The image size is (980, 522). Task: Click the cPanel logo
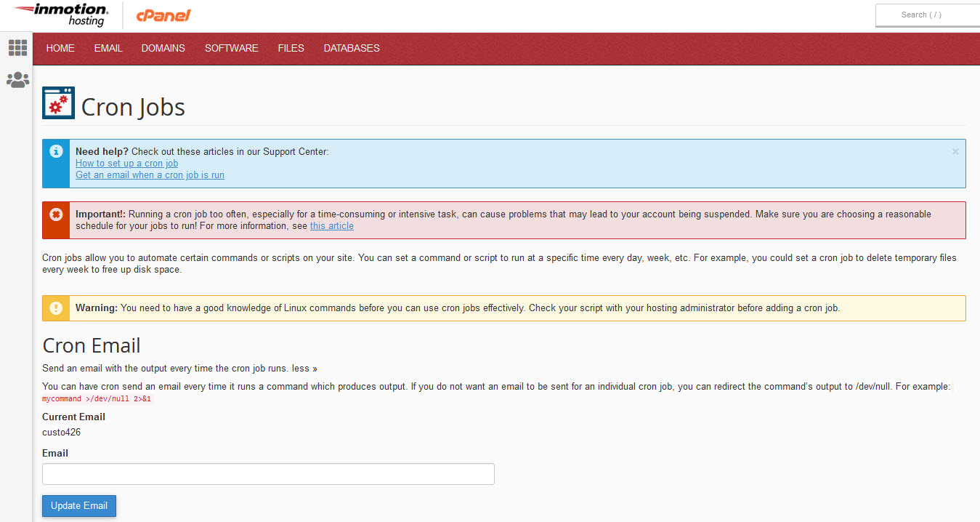point(163,15)
